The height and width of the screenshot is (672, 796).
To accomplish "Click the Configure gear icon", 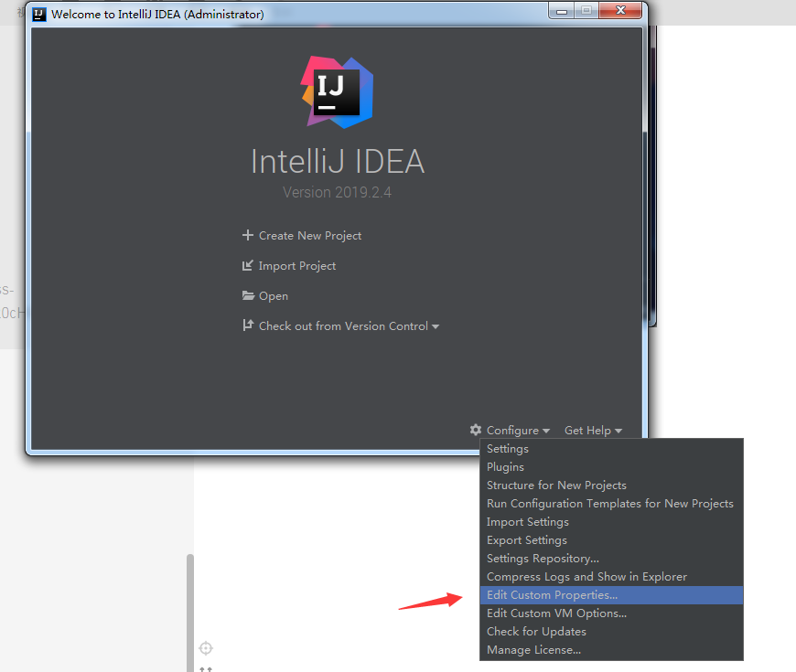I will tap(475, 430).
